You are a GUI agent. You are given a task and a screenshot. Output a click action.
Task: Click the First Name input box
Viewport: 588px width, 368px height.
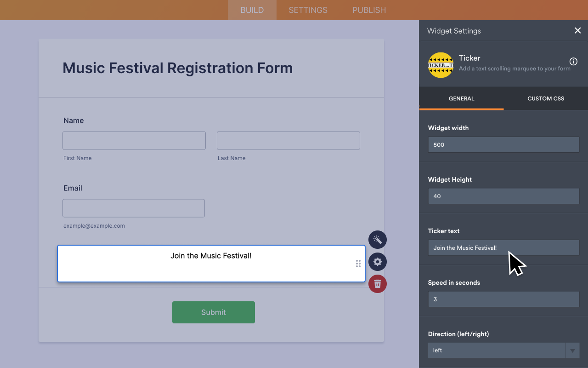[134, 140]
